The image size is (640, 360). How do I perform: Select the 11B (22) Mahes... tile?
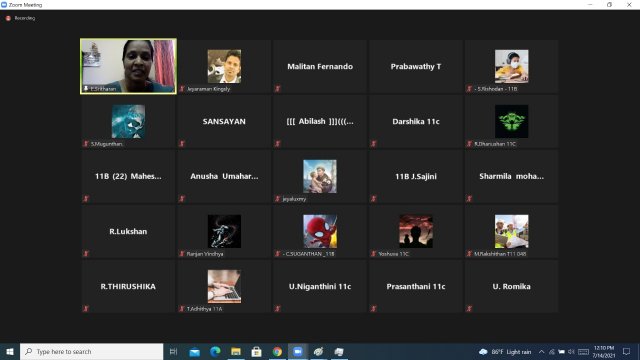click(128, 176)
